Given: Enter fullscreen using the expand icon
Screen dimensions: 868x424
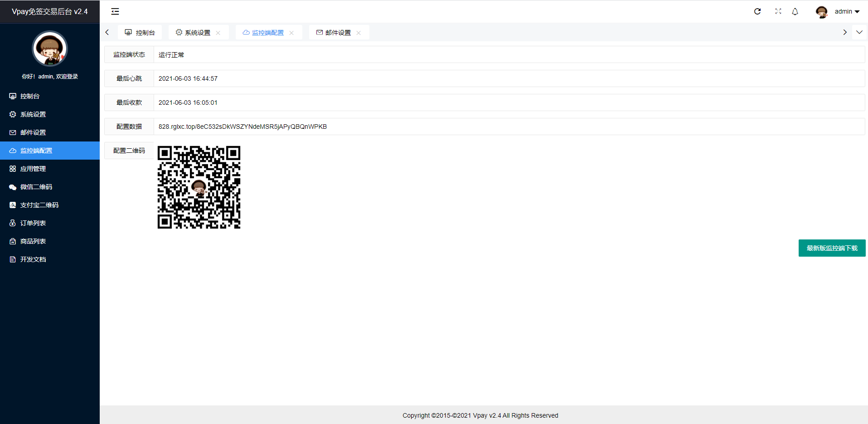Looking at the screenshot, I should click(x=778, y=11).
